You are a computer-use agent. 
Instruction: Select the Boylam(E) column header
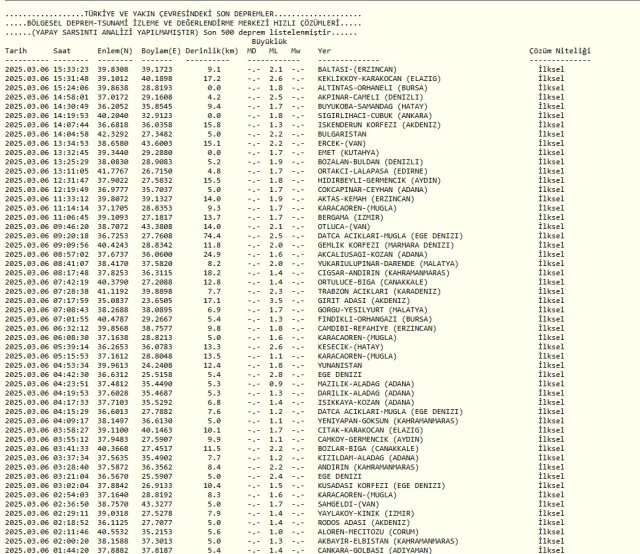[x=161, y=51]
